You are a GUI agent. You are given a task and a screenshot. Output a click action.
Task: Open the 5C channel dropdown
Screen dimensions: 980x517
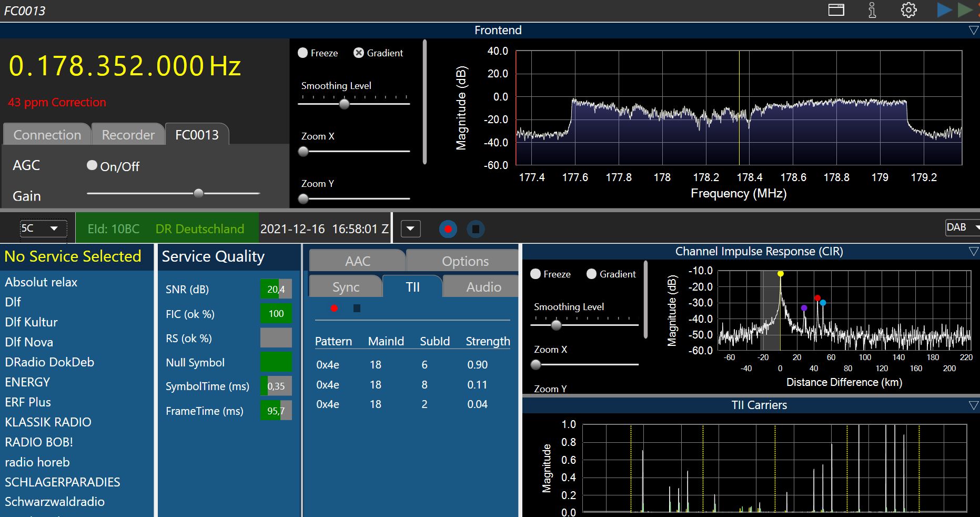click(x=43, y=228)
